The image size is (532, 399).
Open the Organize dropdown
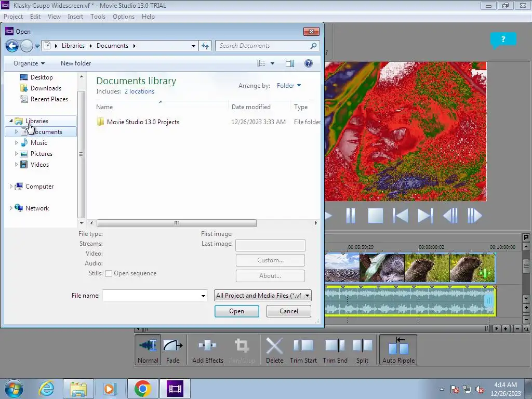click(x=29, y=63)
